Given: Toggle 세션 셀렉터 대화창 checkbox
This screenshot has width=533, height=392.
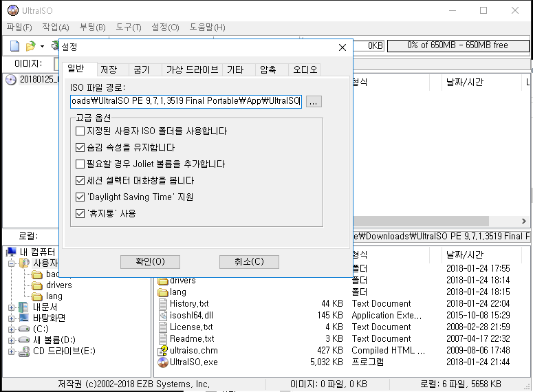Looking at the screenshot, I should pyautogui.click(x=80, y=180).
